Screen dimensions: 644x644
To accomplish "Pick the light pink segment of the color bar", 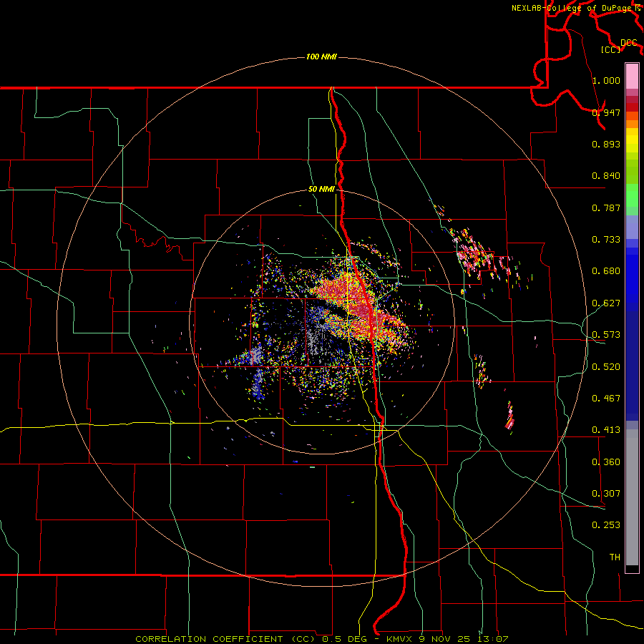I will coord(632,76).
